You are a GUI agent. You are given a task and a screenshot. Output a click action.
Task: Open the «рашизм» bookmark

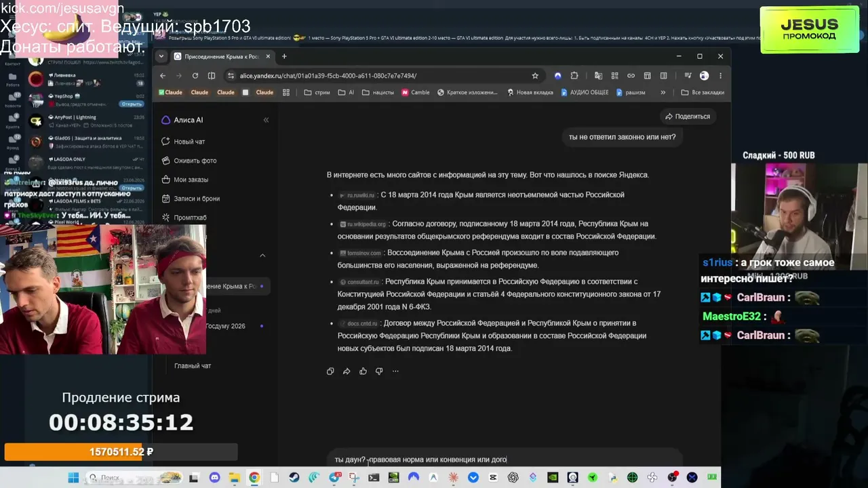click(631, 92)
